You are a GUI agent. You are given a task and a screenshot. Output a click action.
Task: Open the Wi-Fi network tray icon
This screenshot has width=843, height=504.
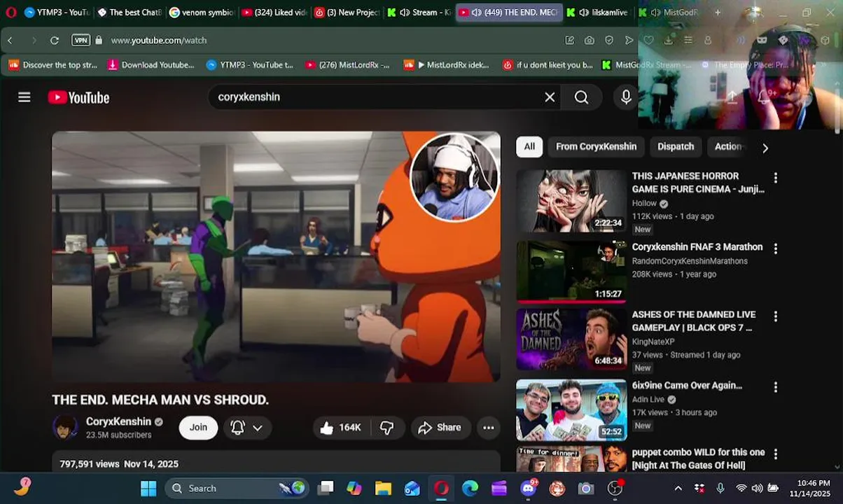coord(741,489)
